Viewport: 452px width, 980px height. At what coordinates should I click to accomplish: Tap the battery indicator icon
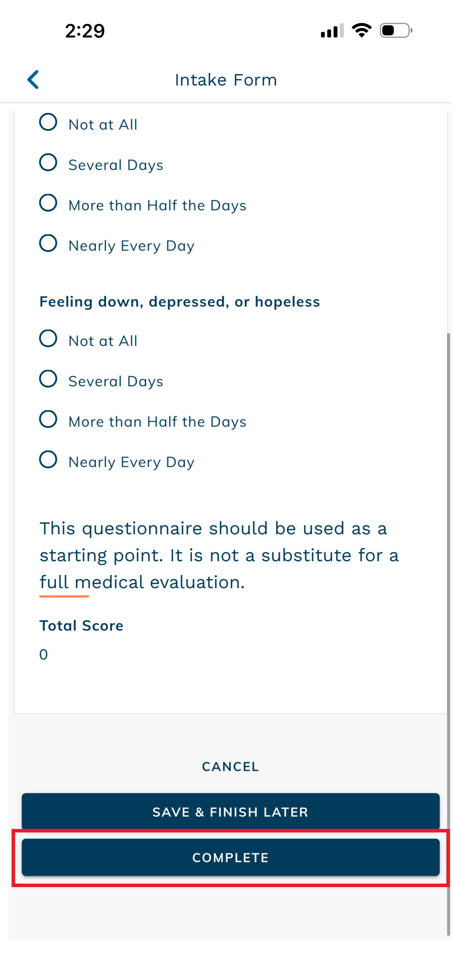[395, 30]
